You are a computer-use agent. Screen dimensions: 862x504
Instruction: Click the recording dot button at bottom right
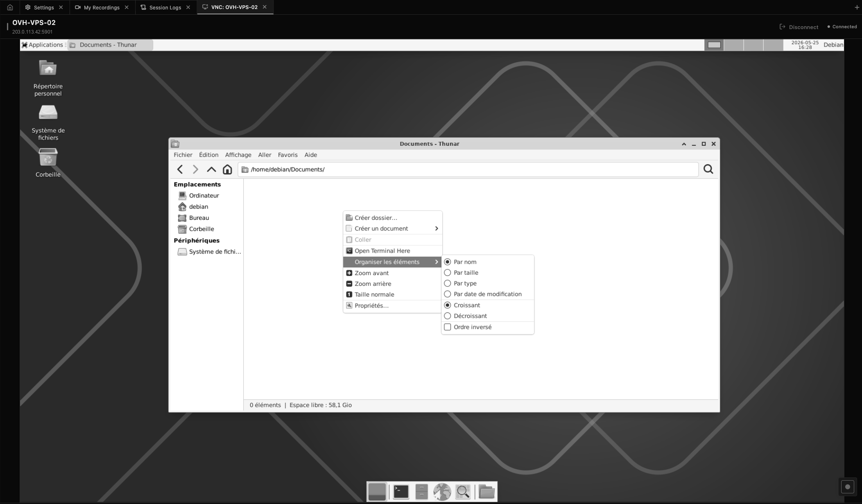tap(847, 487)
